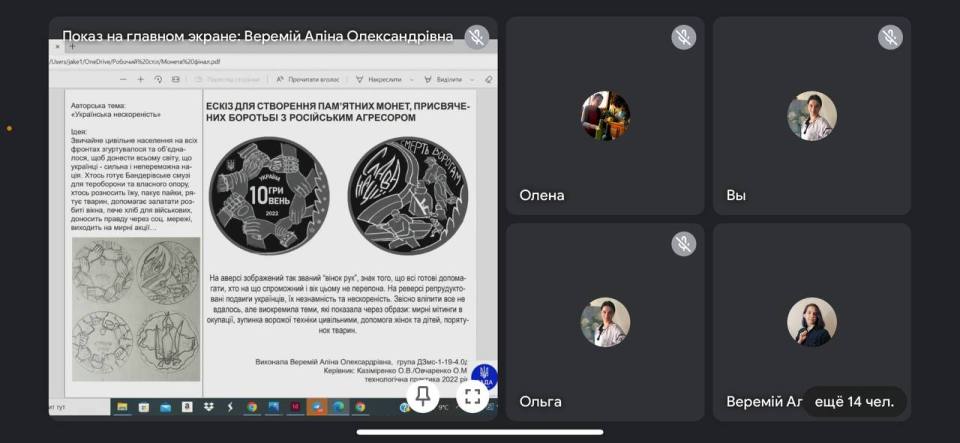Click 'Керівник: Казіміренко О.В.' line

(x=395, y=371)
